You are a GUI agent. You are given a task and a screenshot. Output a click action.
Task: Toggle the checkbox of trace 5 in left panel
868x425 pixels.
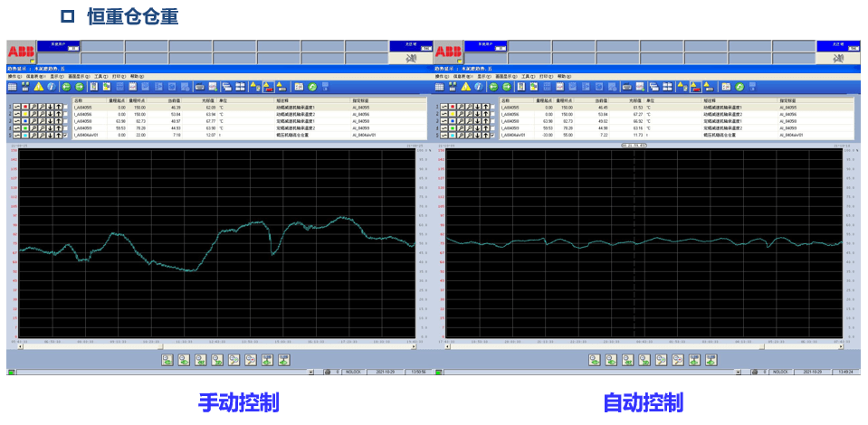tap(66, 135)
